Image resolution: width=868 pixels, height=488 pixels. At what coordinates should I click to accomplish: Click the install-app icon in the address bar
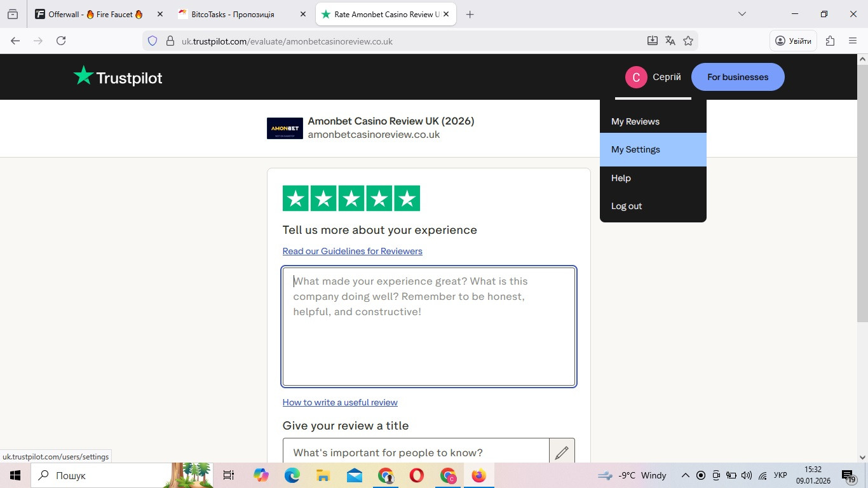tap(653, 41)
